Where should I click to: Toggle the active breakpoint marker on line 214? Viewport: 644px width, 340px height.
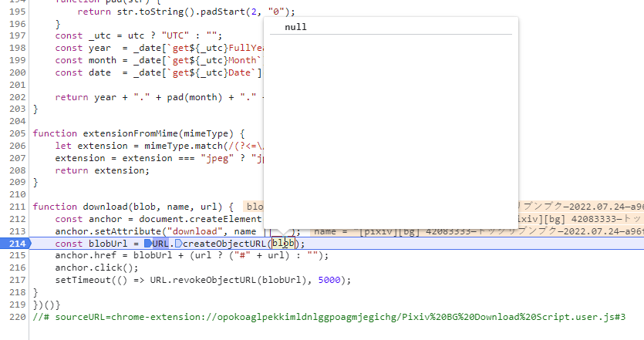15,244
